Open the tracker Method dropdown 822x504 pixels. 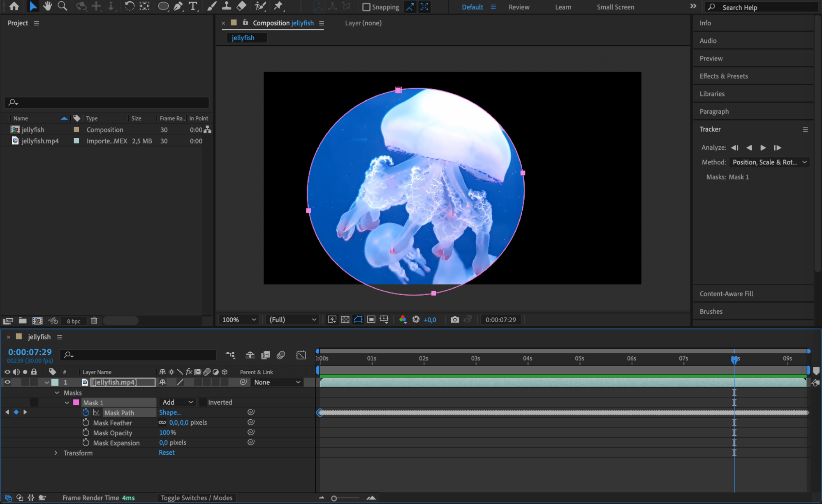[769, 162]
